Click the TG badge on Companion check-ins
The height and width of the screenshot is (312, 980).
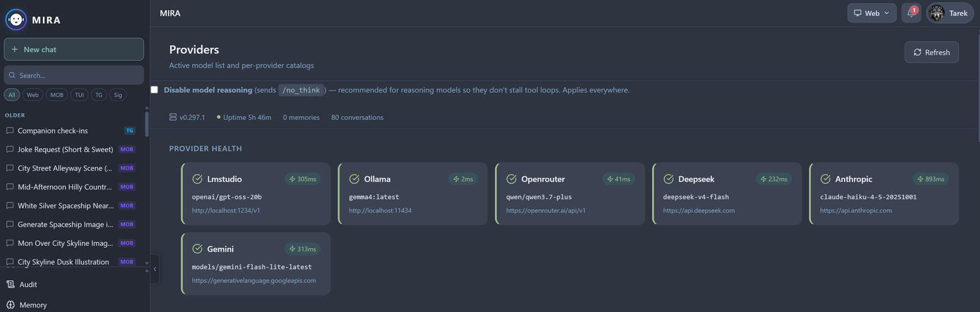tap(129, 130)
